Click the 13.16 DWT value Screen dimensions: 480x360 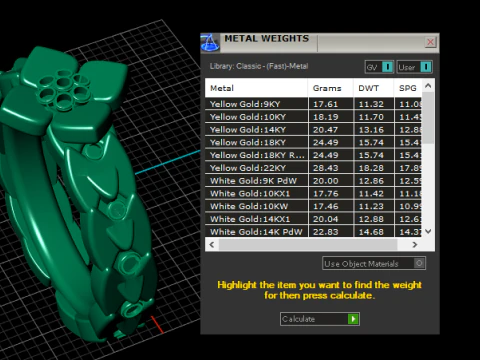point(371,130)
